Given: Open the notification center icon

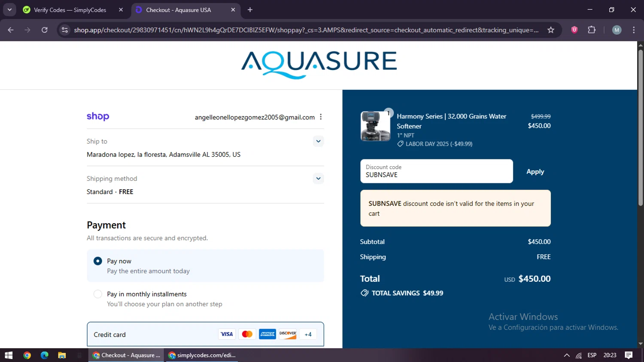Looking at the screenshot, I should (629, 355).
